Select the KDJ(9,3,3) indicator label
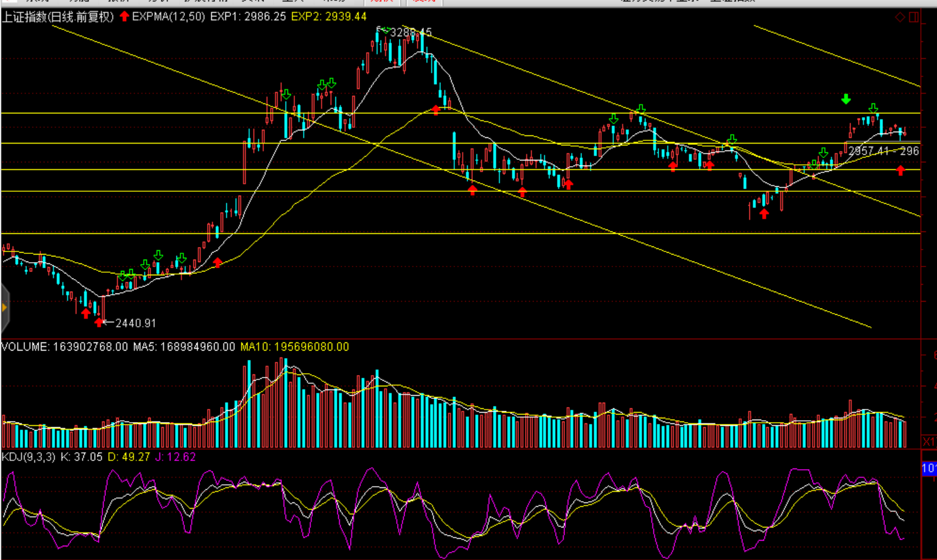937x560 pixels. 29,457
